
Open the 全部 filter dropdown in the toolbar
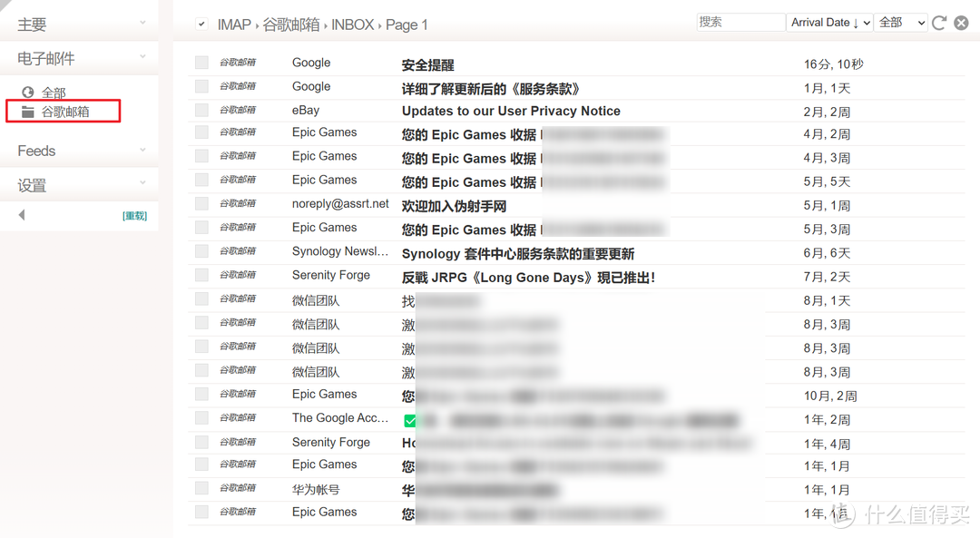tap(901, 23)
